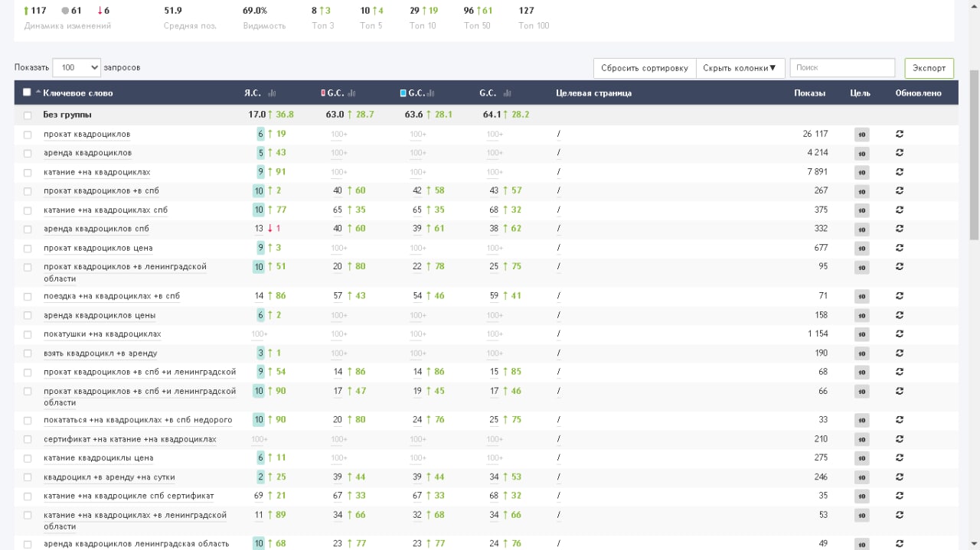The width and height of the screenshot is (980, 550).
Task: Click Я.С. position 13 for 'аренда квадроциклов спб'
Action: 259,229
